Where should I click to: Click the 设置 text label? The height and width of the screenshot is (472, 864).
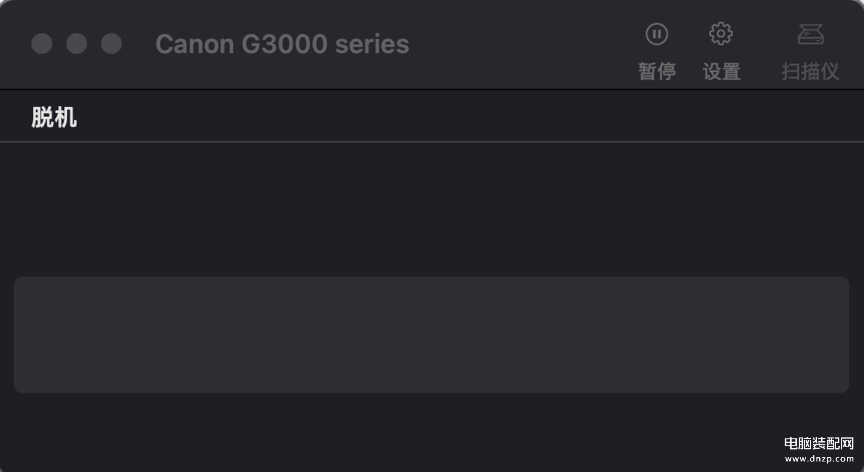(721, 72)
